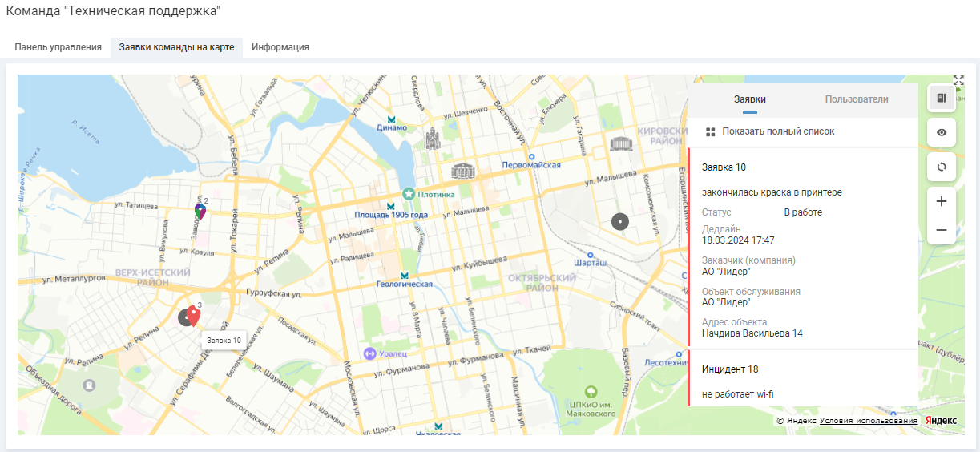Open the Панель управления tab
The height and width of the screenshot is (452, 980).
click(58, 47)
